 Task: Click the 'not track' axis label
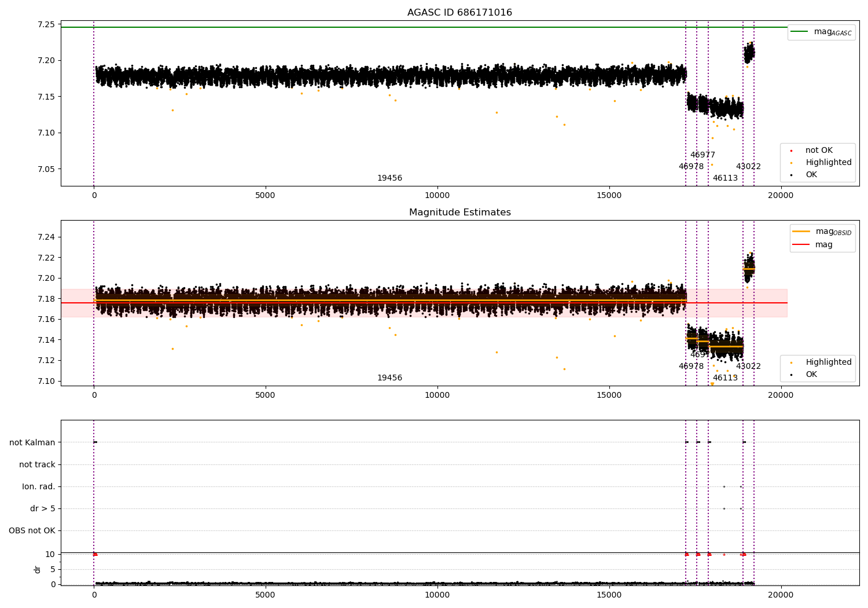37,464
